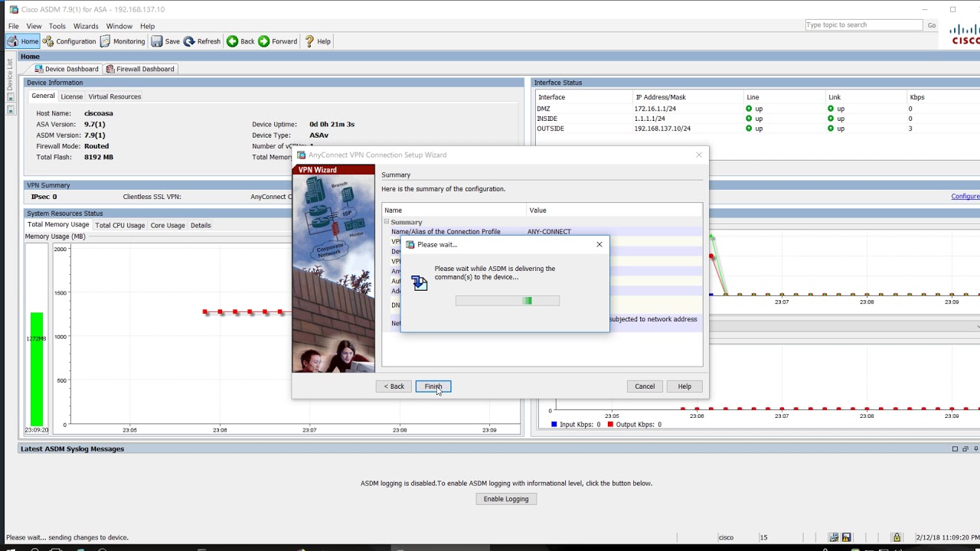Open the Help menu in menu bar
The image size is (980, 551).
[x=147, y=26]
